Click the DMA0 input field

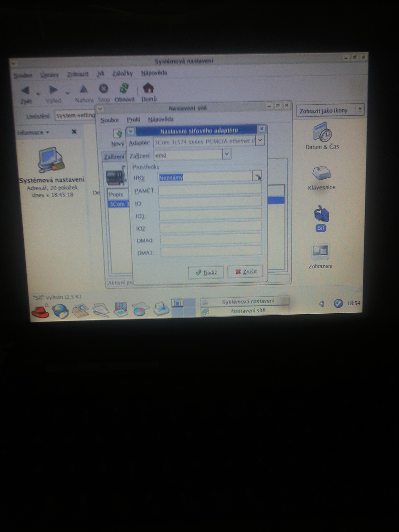pos(211,239)
